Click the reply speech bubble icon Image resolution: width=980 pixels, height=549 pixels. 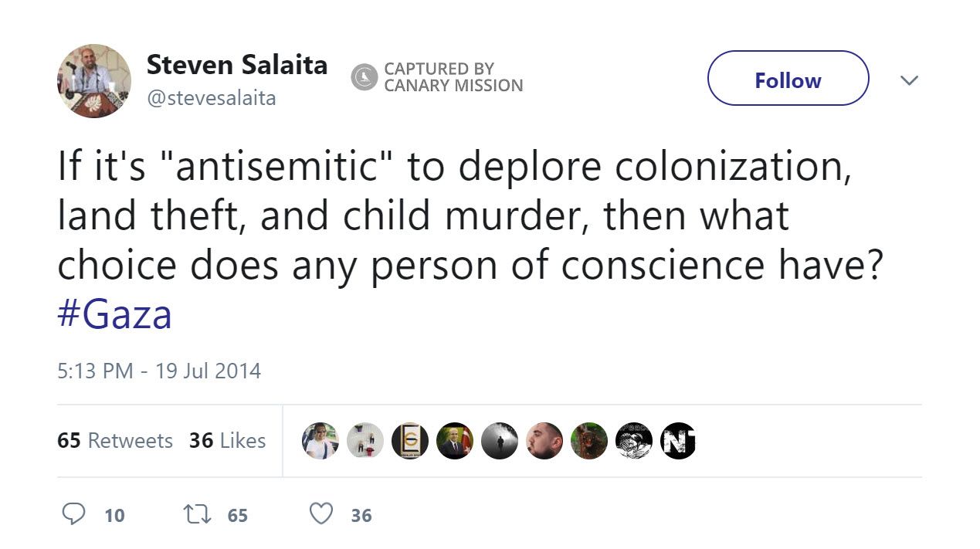click(73, 514)
